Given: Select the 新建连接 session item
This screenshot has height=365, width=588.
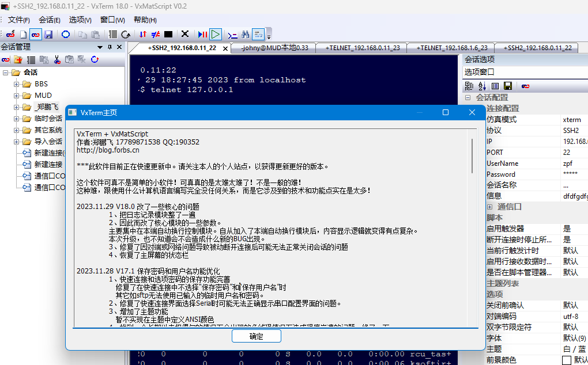Looking at the screenshot, I should pos(48,164).
